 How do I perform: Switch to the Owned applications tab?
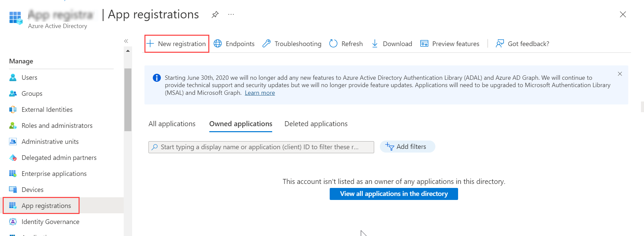pyautogui.click(x=241, y=124)
